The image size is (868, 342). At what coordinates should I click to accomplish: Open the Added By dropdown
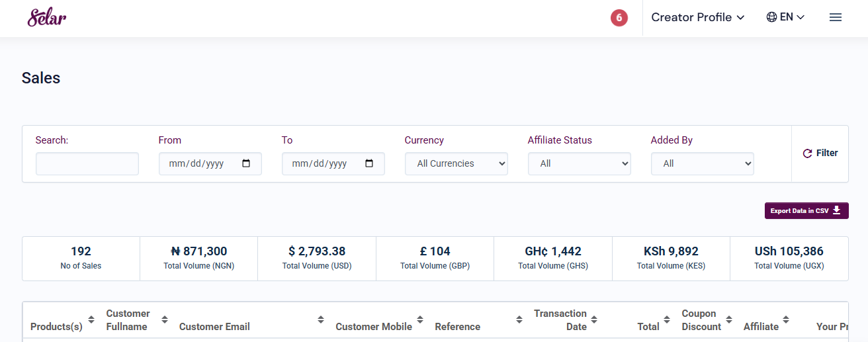tap(703, 163)
